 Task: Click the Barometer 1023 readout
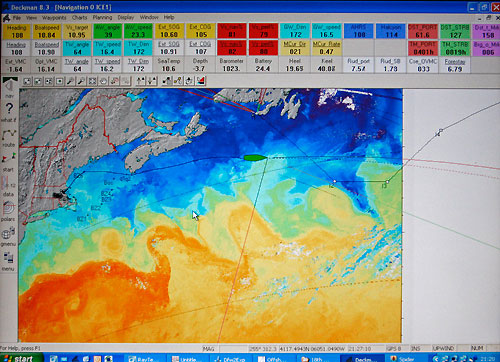[231, 65]
